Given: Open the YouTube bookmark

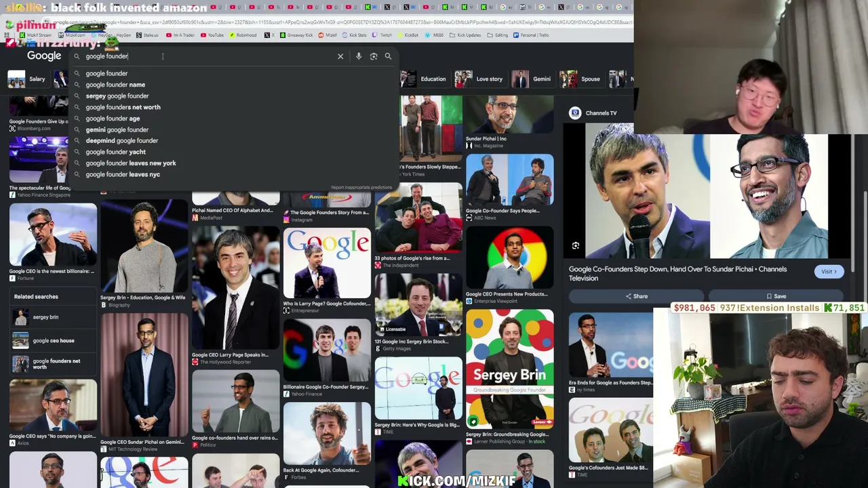Looking at the screenshot, I should point(212,35).
